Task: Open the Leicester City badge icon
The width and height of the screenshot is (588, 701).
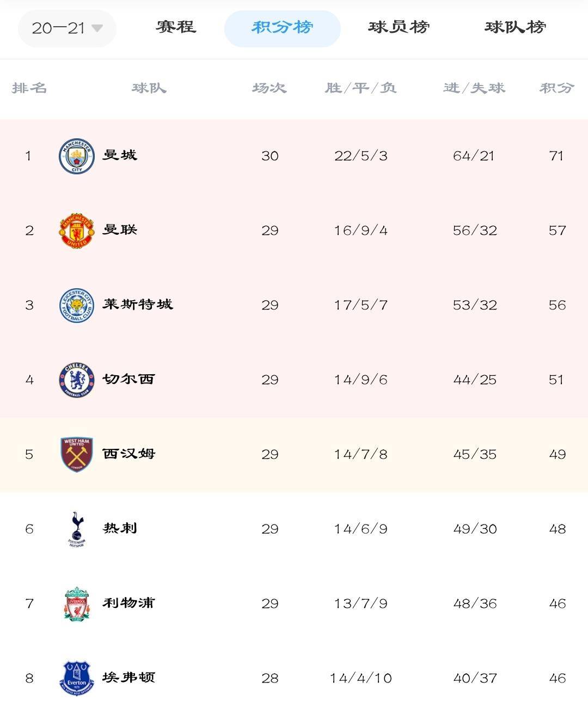Action: pyautogui.click(x=77, y=305)
